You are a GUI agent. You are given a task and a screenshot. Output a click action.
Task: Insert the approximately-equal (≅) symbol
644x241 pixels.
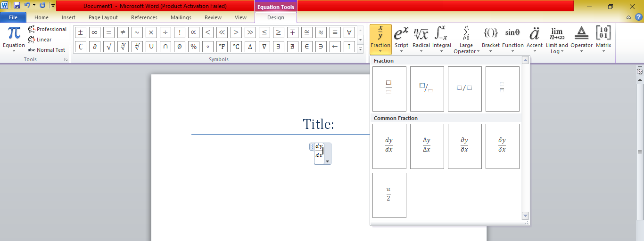[307, 32]
